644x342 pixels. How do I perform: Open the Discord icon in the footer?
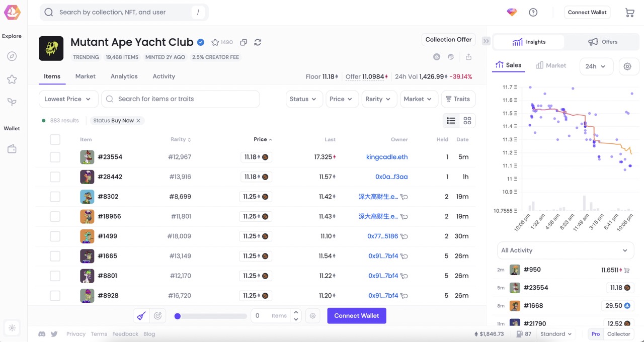tap(42, 333)
